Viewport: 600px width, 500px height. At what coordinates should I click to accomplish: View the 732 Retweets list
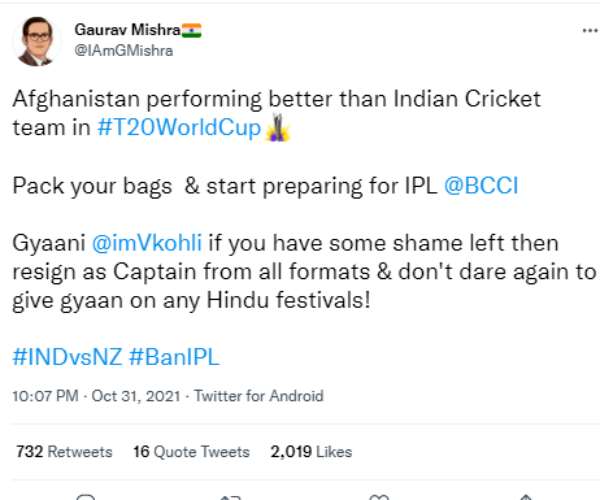point(64,451)
